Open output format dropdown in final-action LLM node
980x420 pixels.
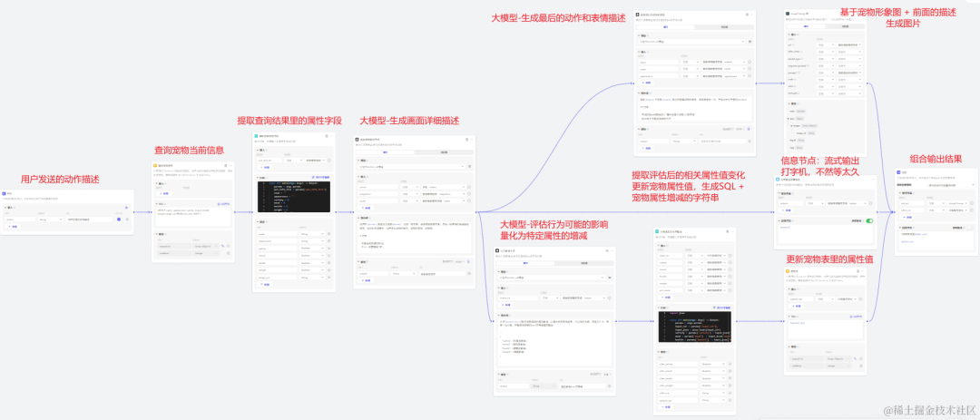pos(740,129)
